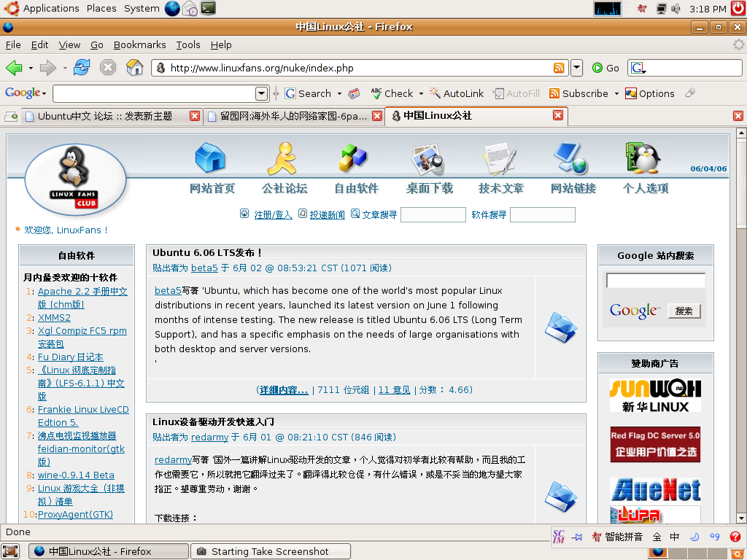The image size is (747, 560).
Task: Click the 公社论坛 yellow running figure icon
Action: click(282, 158)
